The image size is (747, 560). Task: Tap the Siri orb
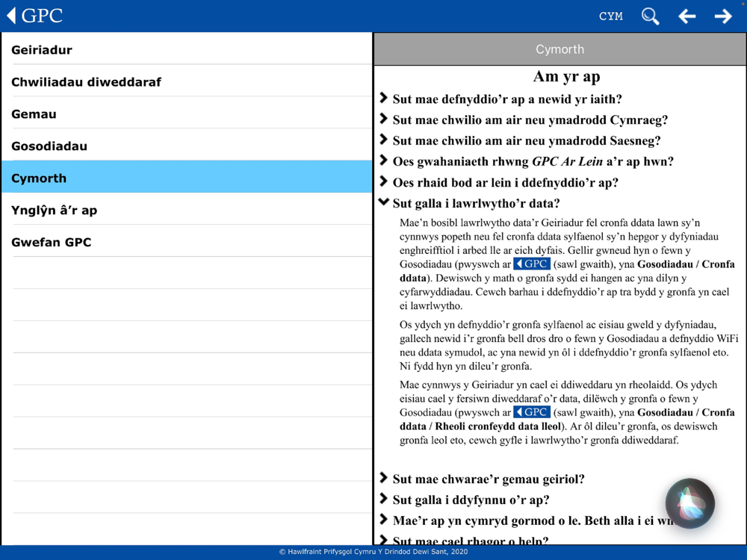[x=689, y=503]
